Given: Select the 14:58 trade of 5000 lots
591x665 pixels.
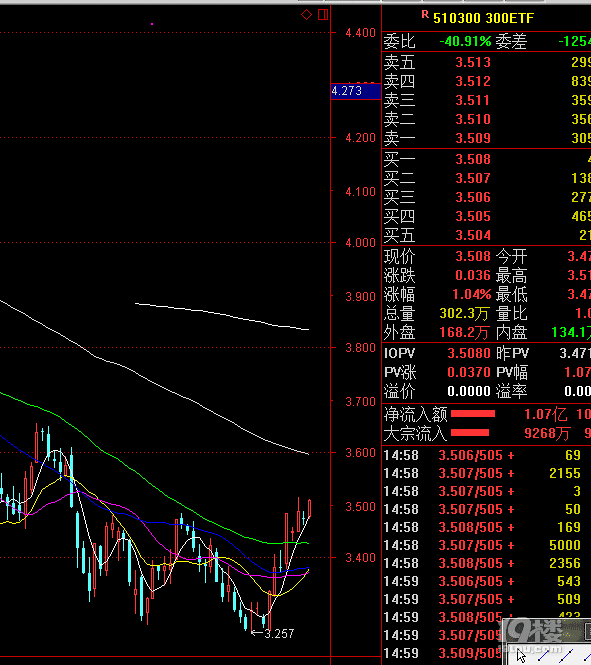Looking at the screenshot, I should point(487,545).
